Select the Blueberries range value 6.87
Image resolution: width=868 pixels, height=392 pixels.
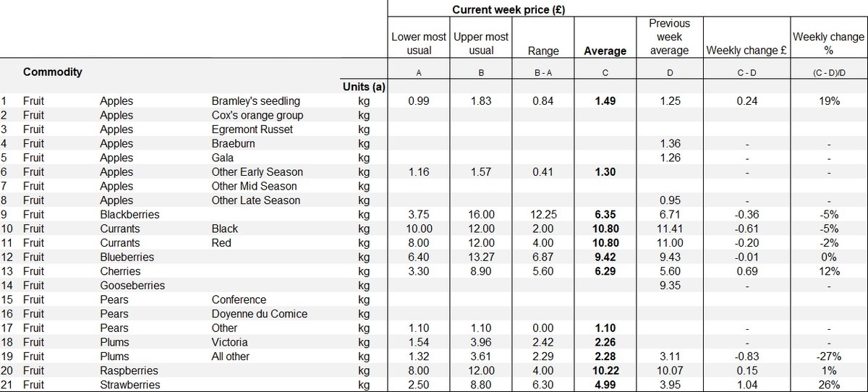click(542, 257)
